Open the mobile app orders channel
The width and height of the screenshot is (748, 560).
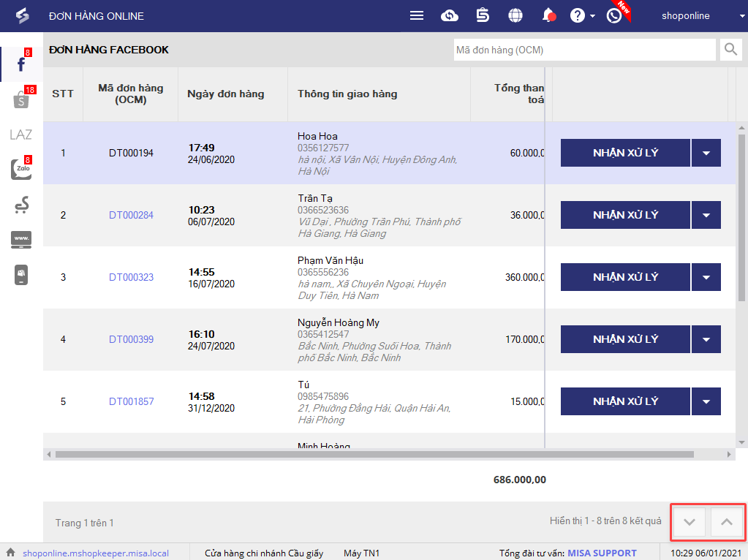(21, 275)
